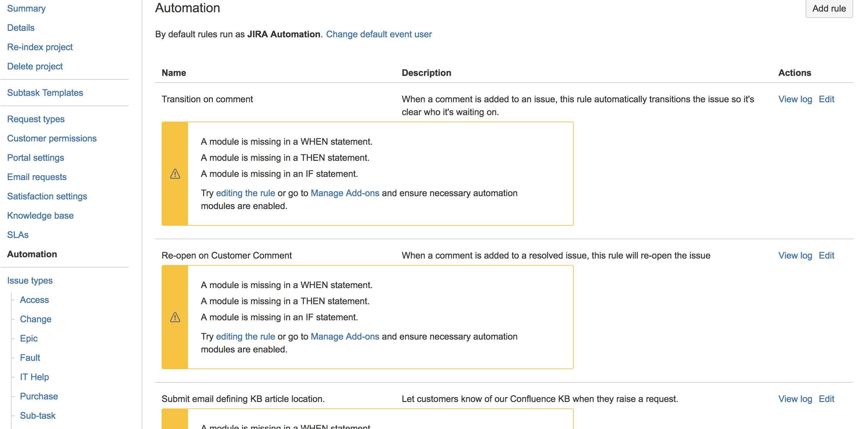Edit the Submit email KB rule

click(826, 399)
